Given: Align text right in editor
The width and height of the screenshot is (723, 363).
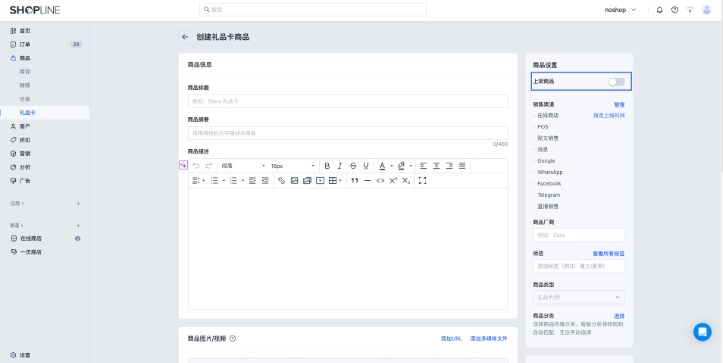Looking at the screenshot, I should click(449, 166).
